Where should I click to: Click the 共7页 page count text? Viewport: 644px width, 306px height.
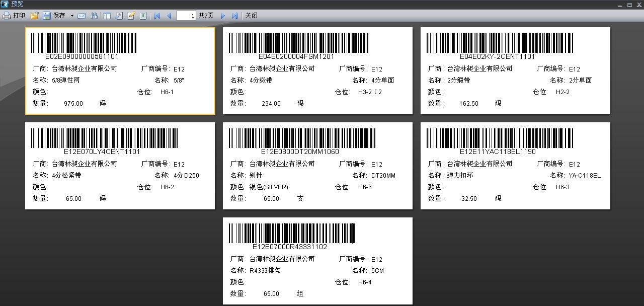coord(206,16)
